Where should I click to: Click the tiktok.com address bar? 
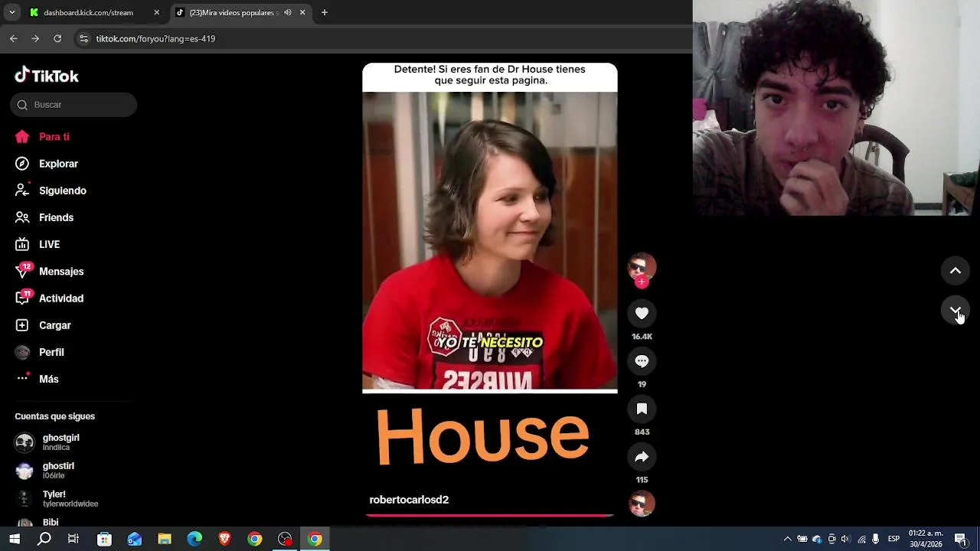(x=383, y=38)
